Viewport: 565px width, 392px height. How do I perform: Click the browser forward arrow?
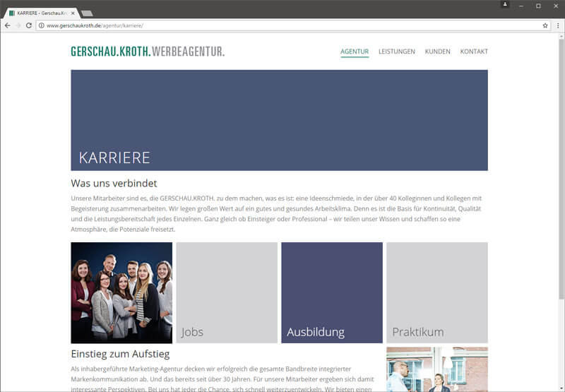pyautogui.click(x=18, y=25)
